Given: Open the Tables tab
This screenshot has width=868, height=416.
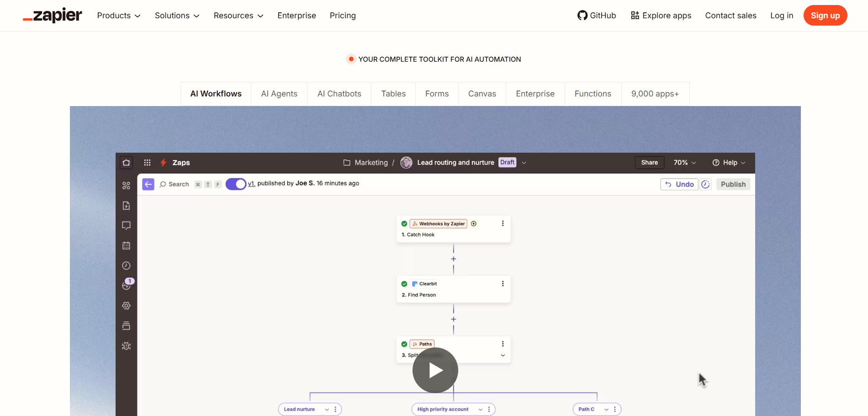Looking at the screenshot, I should pyautogui.click(x=393, y=94).
